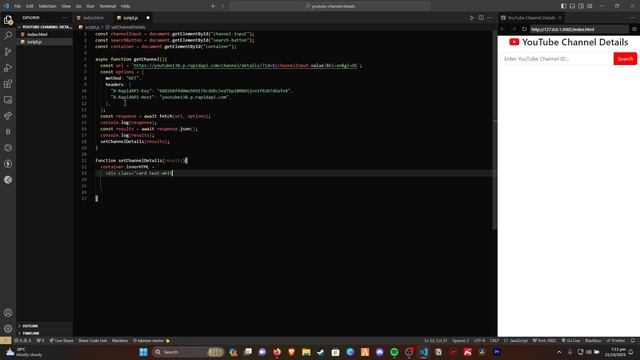Image resolution: width=640 pixels, height=360 pixels.
Task: Open the Run and Debug view
Action: tap(8, 68)
